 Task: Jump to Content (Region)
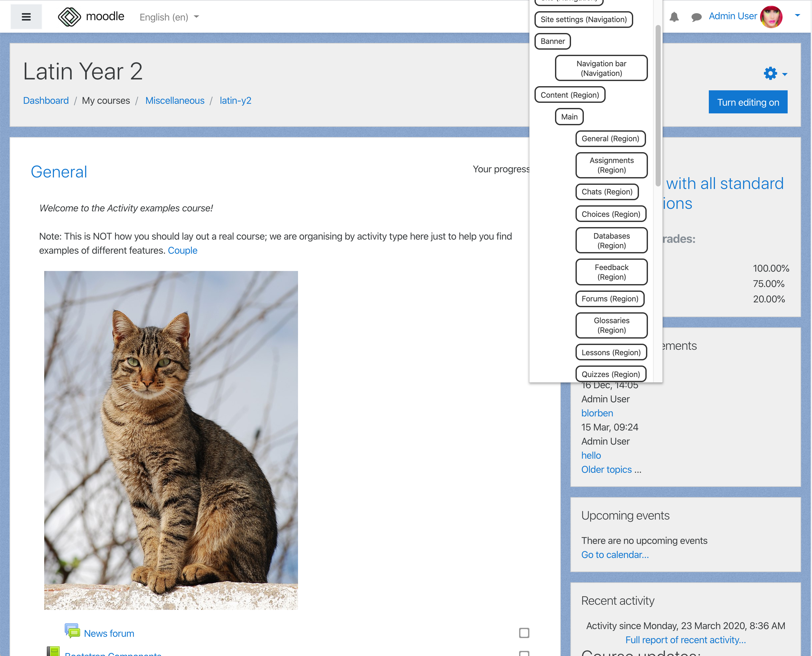tap(570, 95)
